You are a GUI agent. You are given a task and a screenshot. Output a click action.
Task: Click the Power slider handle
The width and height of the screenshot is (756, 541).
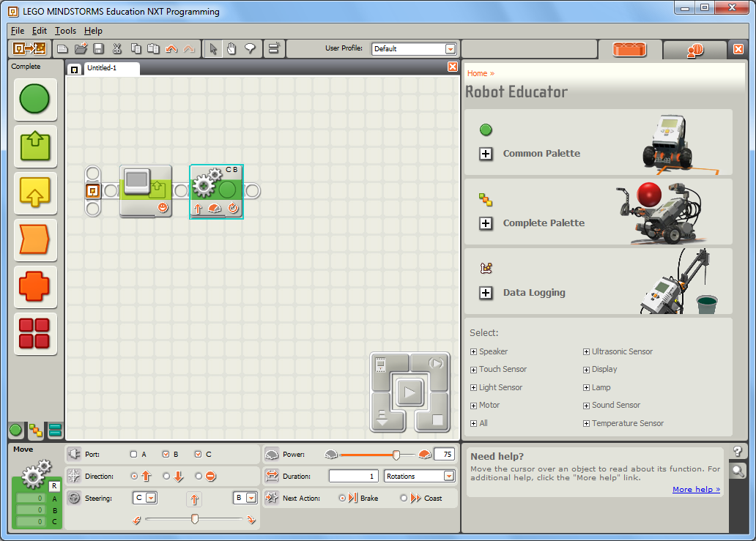tap(396, 455)
